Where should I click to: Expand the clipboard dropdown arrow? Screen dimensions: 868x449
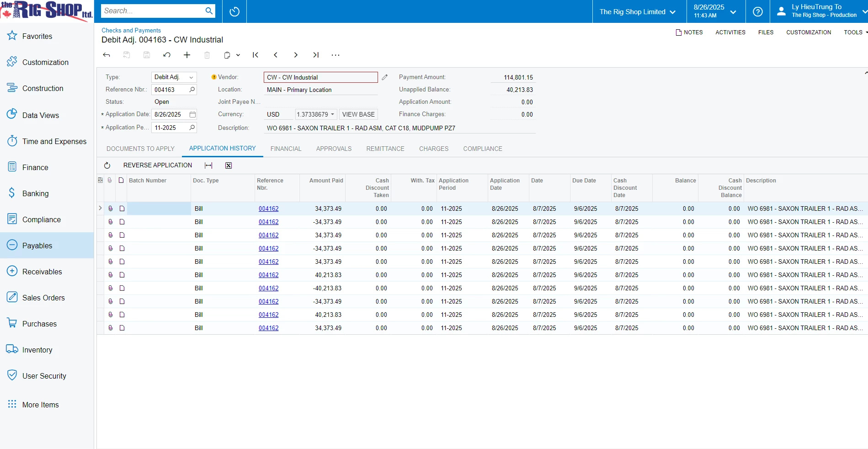click(238, 55)
